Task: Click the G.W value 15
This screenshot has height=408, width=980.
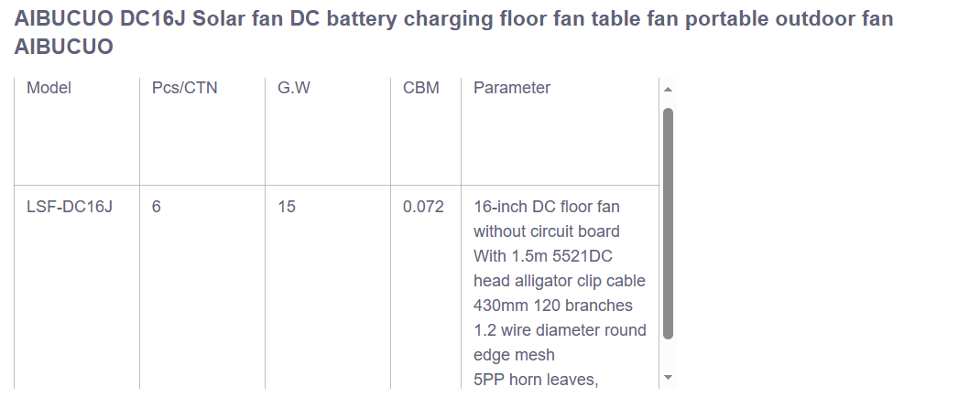Action: click(287, 207)
